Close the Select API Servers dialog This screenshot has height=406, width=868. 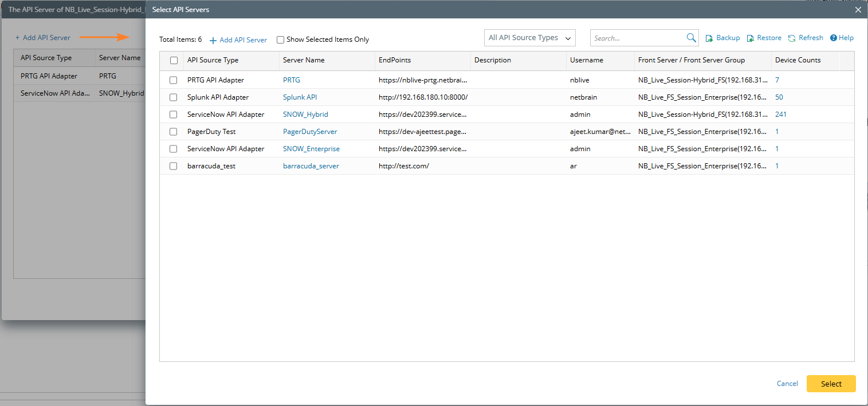858,10
